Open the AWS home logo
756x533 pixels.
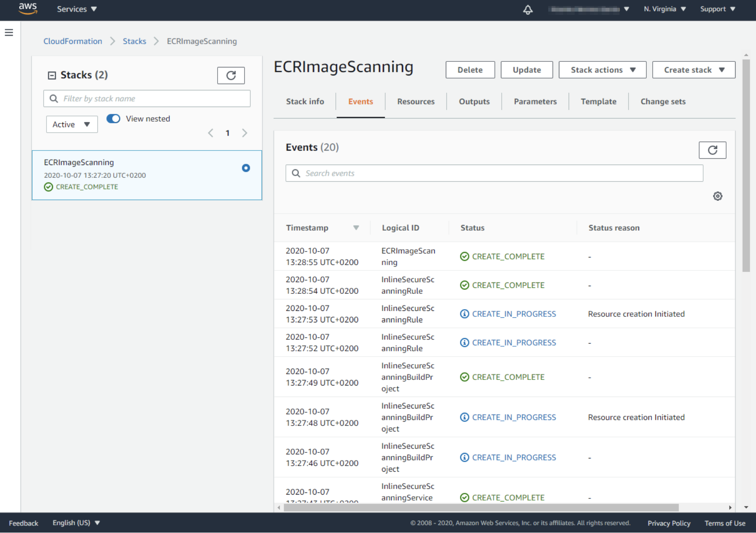[x=28, y=9]
